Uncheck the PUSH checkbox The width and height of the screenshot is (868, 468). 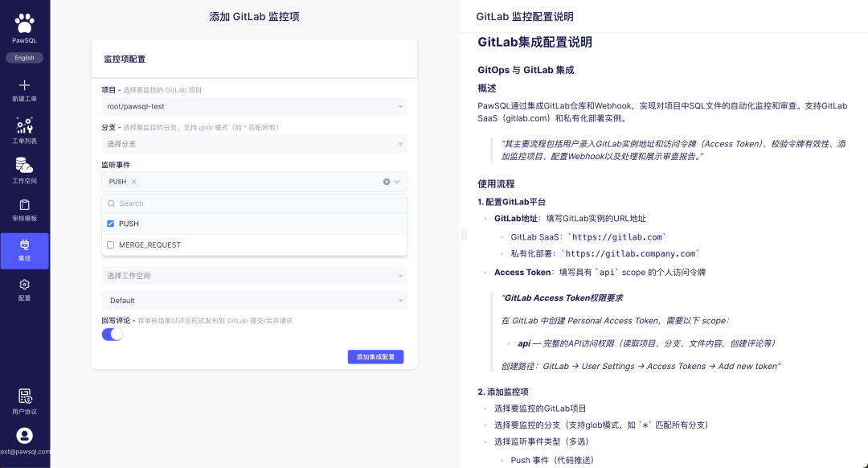coord(111,224)
